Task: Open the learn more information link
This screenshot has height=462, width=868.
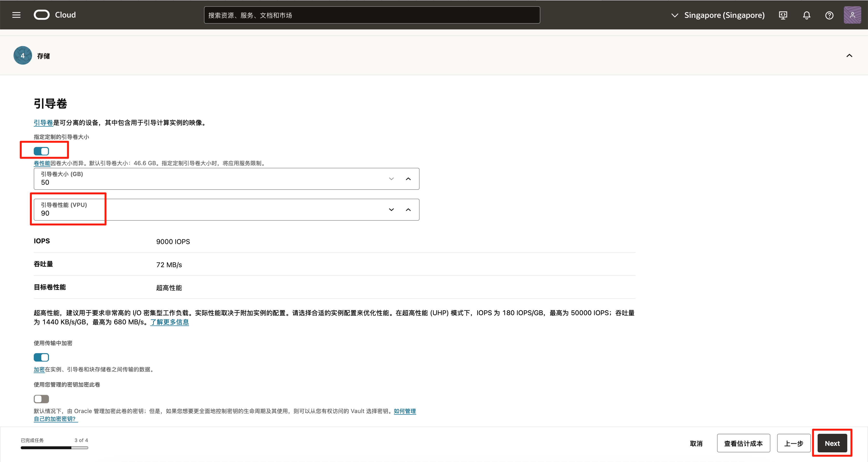Action: coord(170,322)
